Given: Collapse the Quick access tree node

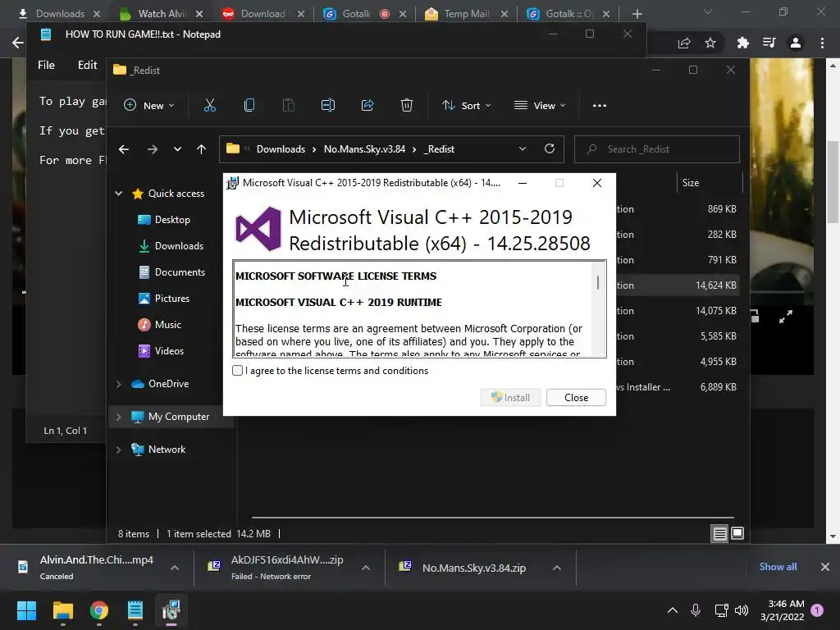Looking at the screenshot, I should [118, 194].
